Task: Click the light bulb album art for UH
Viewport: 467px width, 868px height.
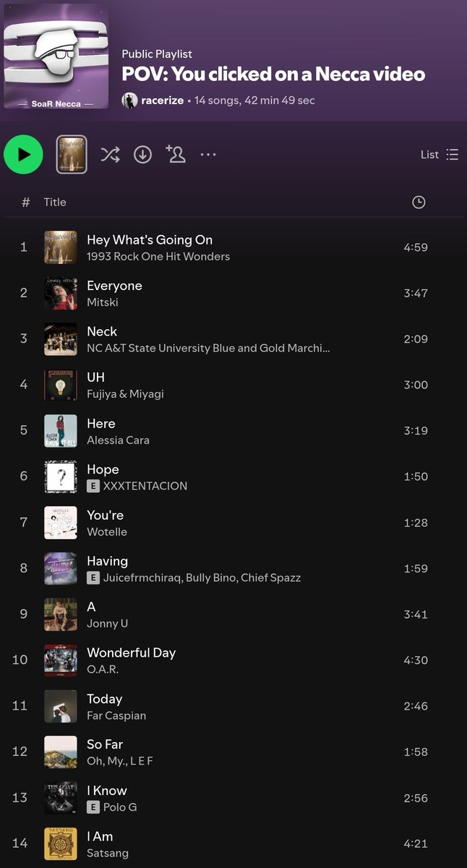Action: pyautogui.click(x=61, y=385)
